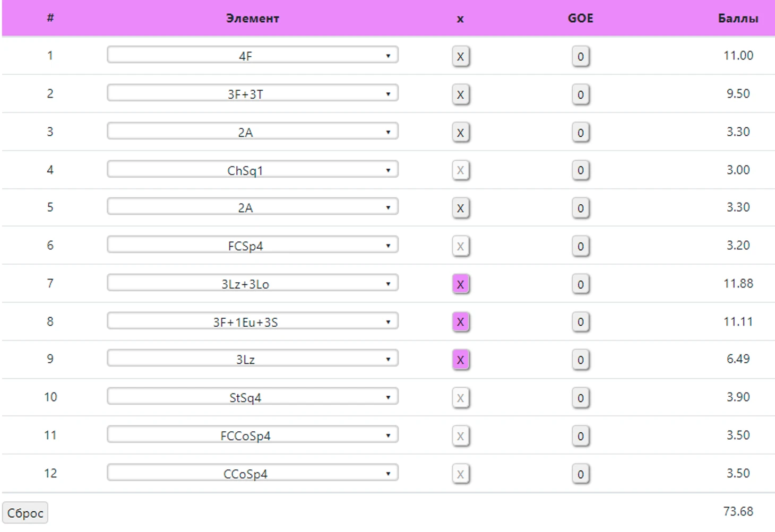The width and height of the screenshot is (775, 532).
Task: Click the x button for 3F+3T row
Action: click(x=460, y=94)
